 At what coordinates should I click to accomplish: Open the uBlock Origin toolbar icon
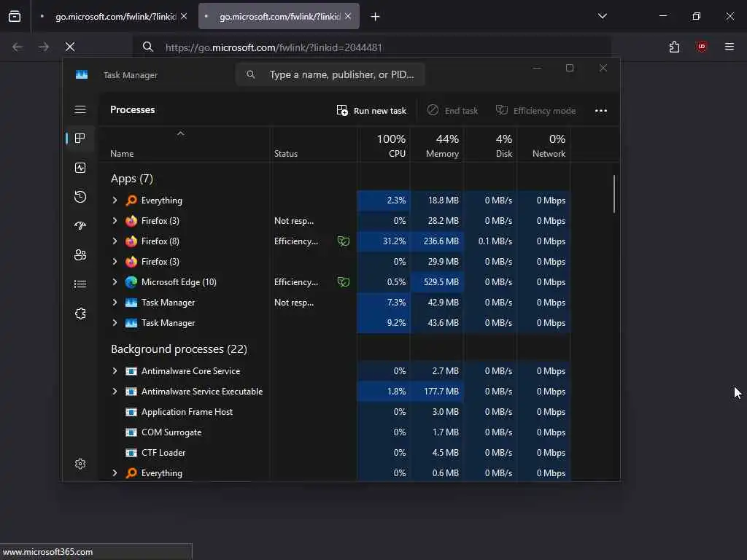(x=701, y=47)
